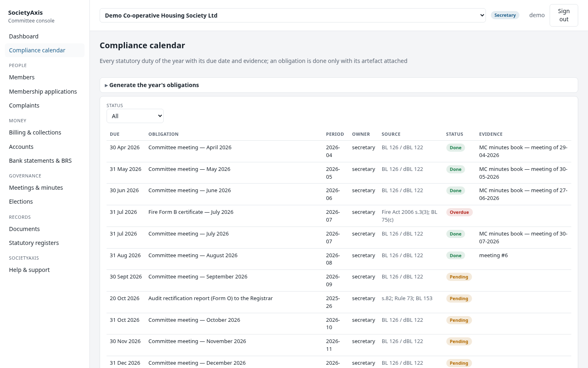Viewport: 588px width, 368px height.
Task: Click the demo username
Action: (x=537, y=15)
